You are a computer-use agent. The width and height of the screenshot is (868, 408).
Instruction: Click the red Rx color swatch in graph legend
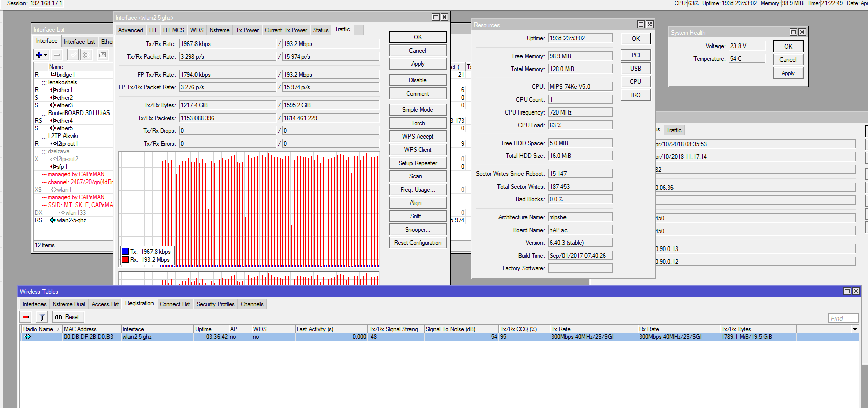pos(125,260)
